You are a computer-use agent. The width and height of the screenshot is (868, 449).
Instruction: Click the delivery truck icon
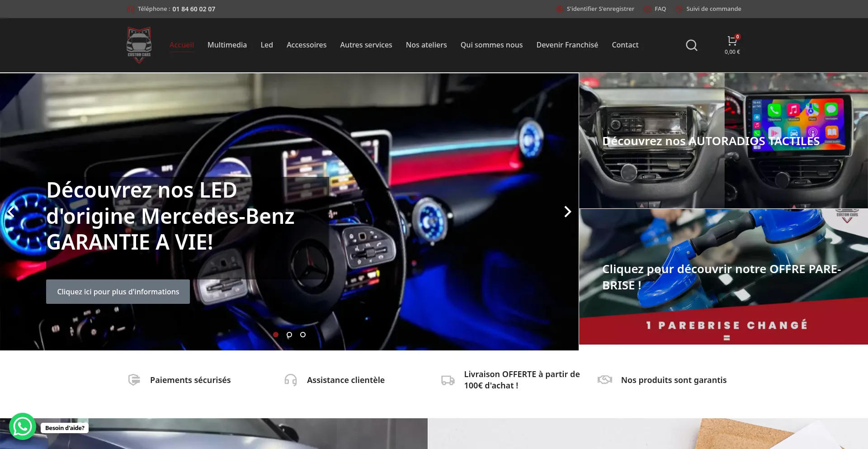coord(448,380)
